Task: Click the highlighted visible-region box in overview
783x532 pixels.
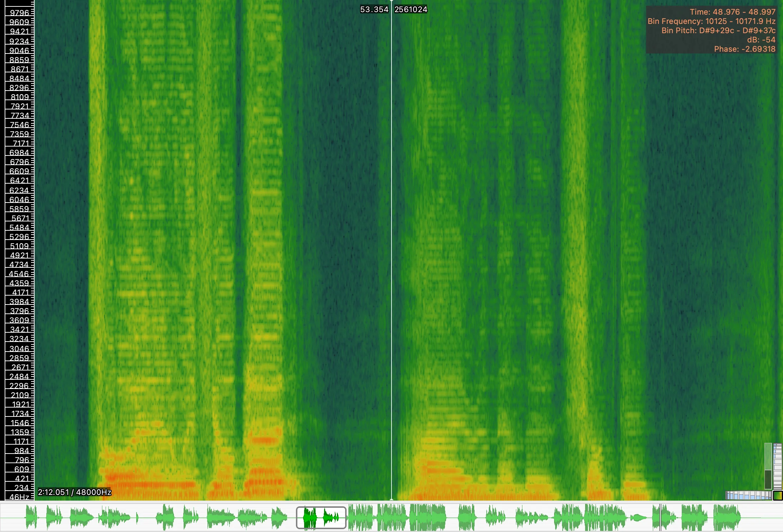Action: coord(321,517)
